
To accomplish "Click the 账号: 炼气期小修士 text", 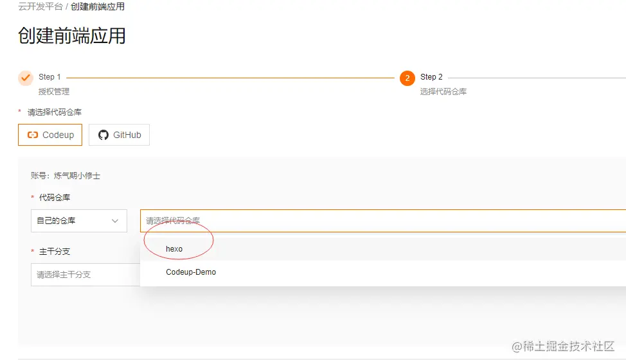I will (66, 176).
